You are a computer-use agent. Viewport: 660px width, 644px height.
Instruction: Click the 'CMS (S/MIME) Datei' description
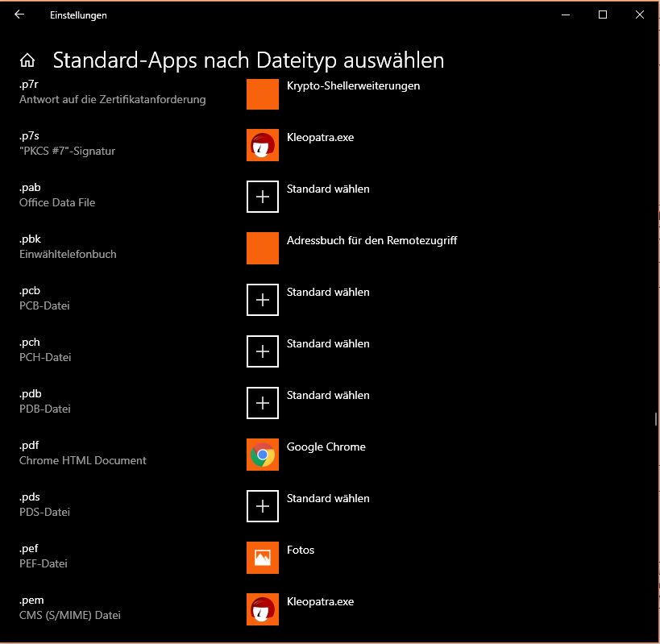69,615
